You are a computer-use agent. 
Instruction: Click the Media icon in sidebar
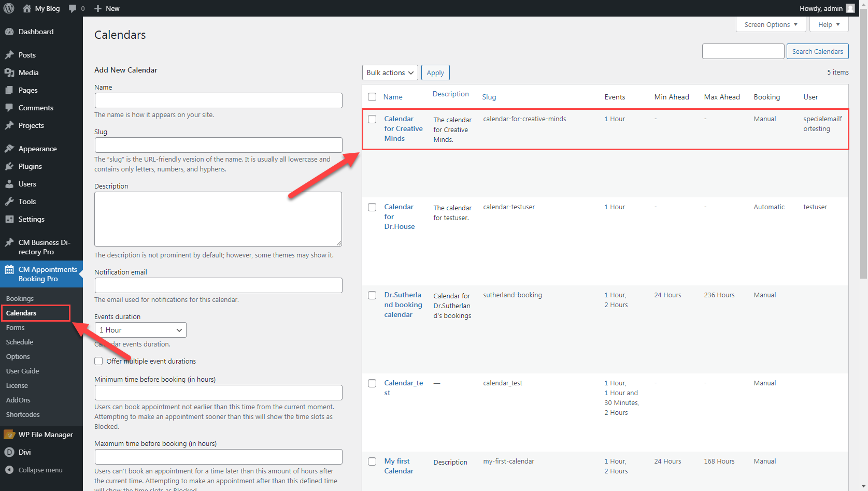[x=9, y=73]
